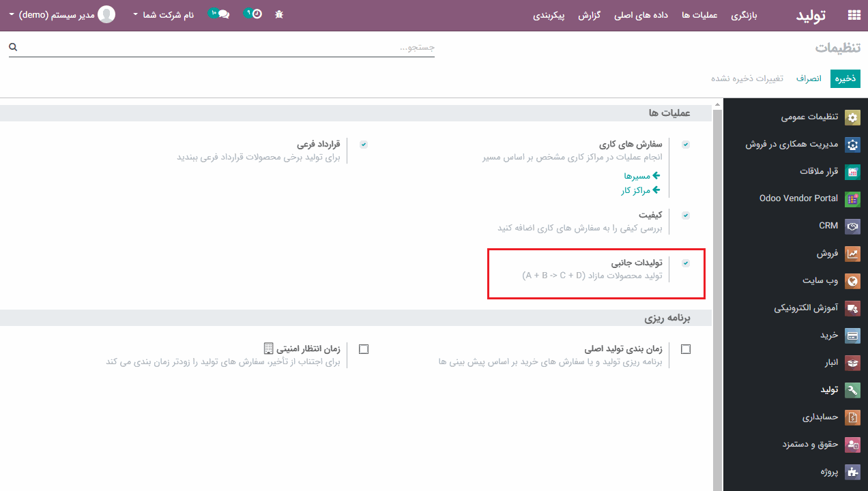This screenshot has width=868, height=491.
Task: Click the debug bug icon in top bar
Action: 279,14
